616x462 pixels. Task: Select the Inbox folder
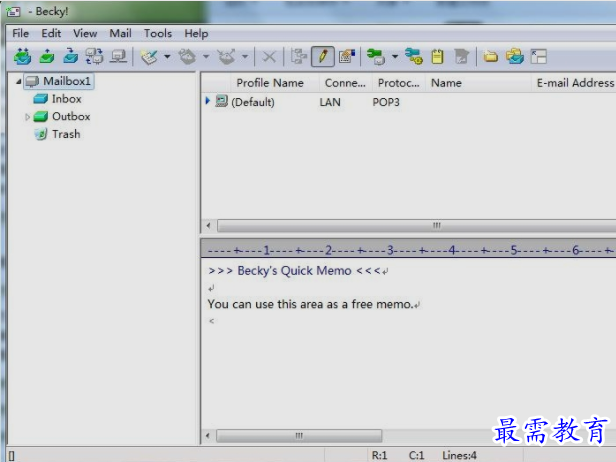(66, 99)
